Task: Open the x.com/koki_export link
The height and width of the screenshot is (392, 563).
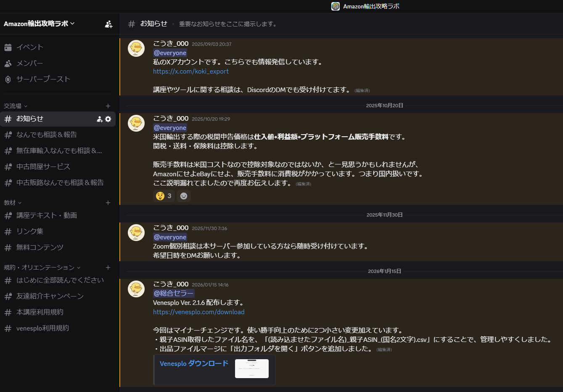Action: [191, 72]
